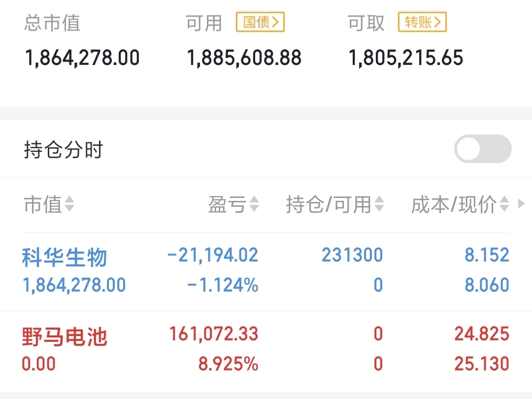Select the 持仓分时 label
This screenshot has width=532, height=399.
(x=64, y=150)
